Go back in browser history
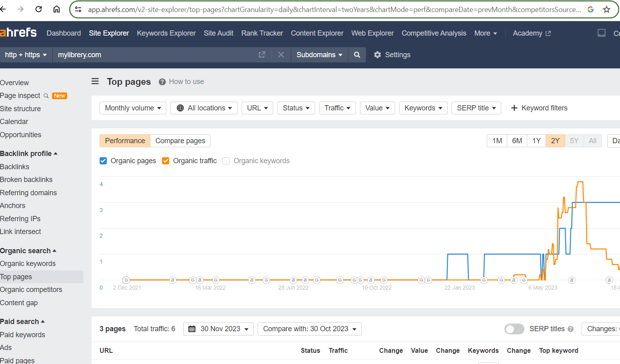 point(3,9)
